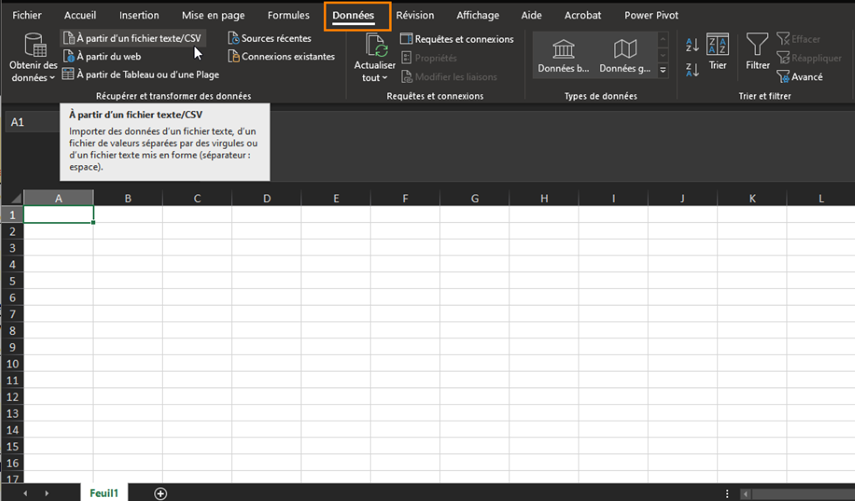Open the Affichage tab
The height and width of the screenshot is (501, 855).
pos(478,15)
